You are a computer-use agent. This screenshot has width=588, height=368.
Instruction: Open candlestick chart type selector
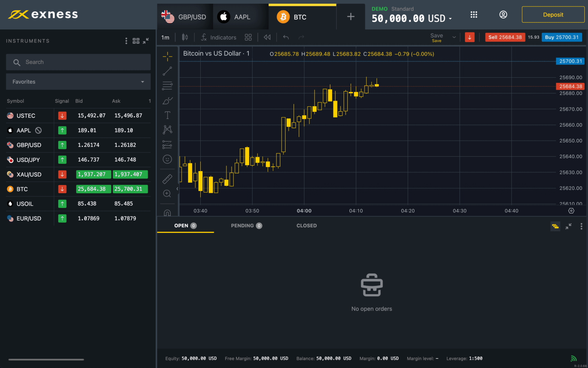(185, 37)
